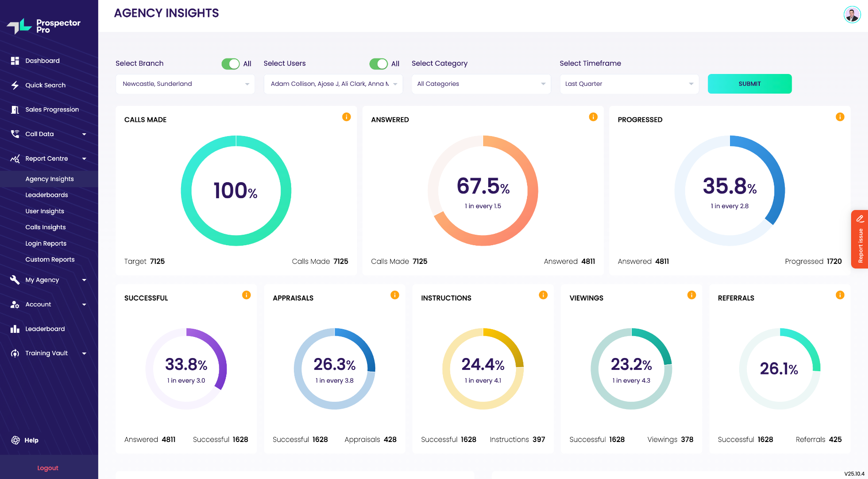Click the Prospector Pro logo
Viewport: 868px width, 479px height.
[43, 26]
